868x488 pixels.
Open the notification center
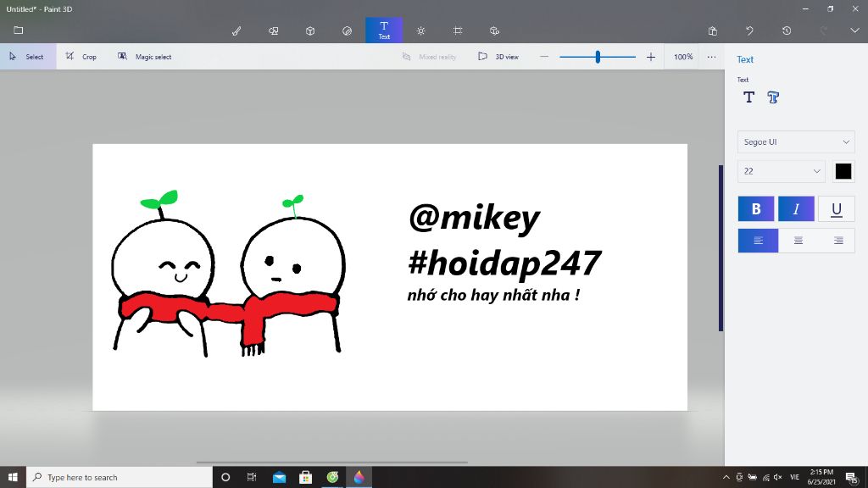point(852,477)
